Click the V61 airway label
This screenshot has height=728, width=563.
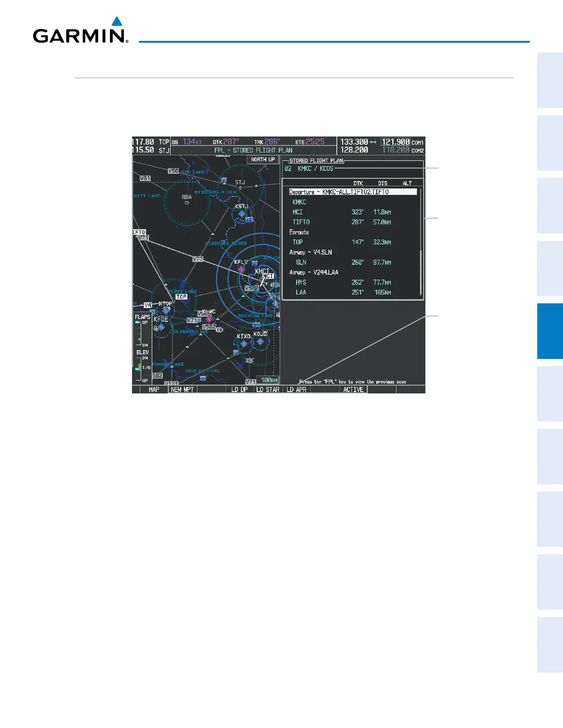coord(145,178)
